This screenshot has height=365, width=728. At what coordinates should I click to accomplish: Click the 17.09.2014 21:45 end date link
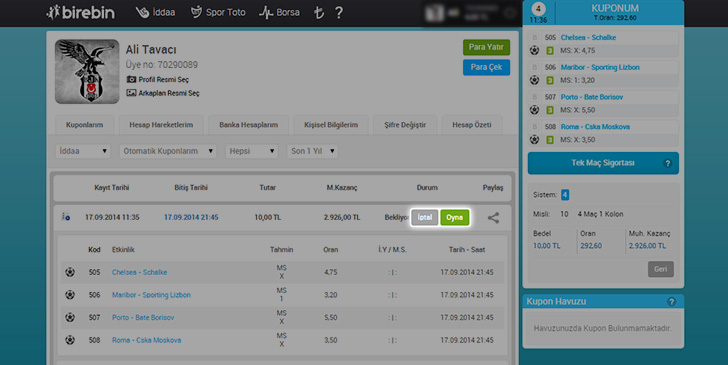[191, 217]
